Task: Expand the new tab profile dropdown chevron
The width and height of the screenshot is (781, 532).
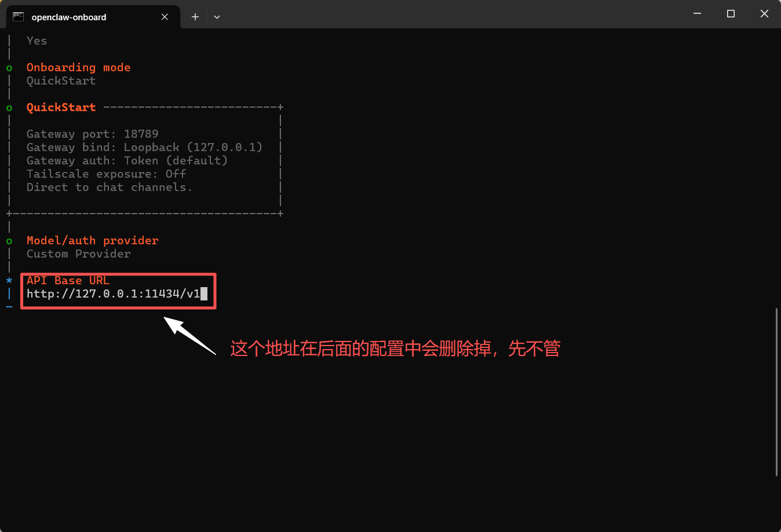Action: [x=217, y=17]
